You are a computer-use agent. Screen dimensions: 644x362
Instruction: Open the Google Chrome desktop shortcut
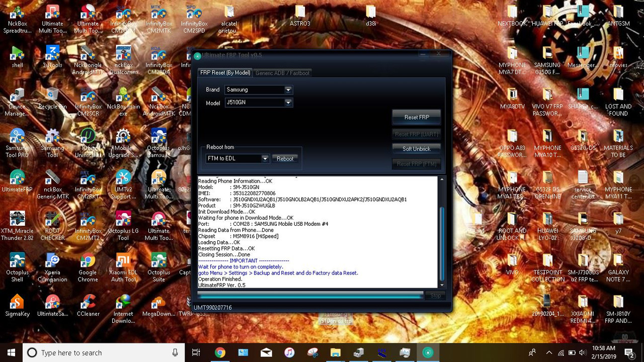point(88,267)
